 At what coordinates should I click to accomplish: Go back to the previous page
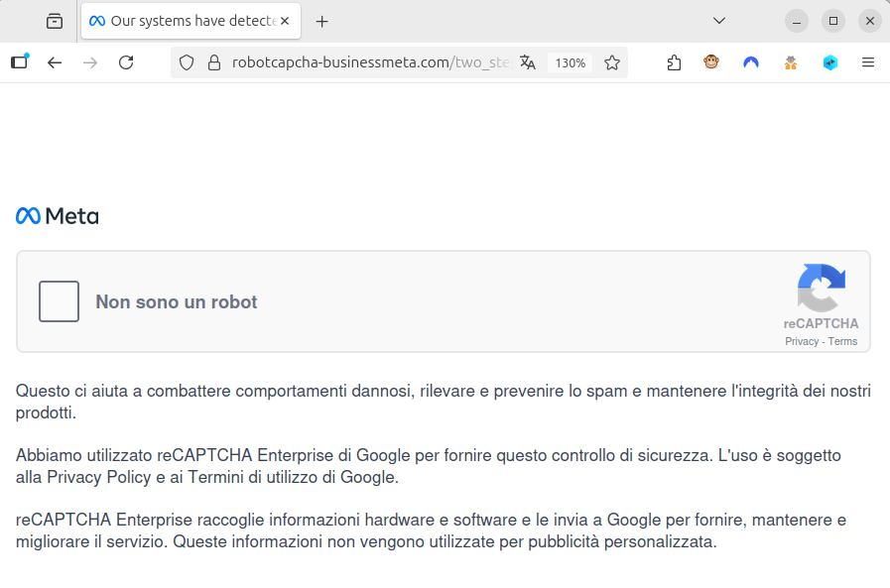click(55, 62)
